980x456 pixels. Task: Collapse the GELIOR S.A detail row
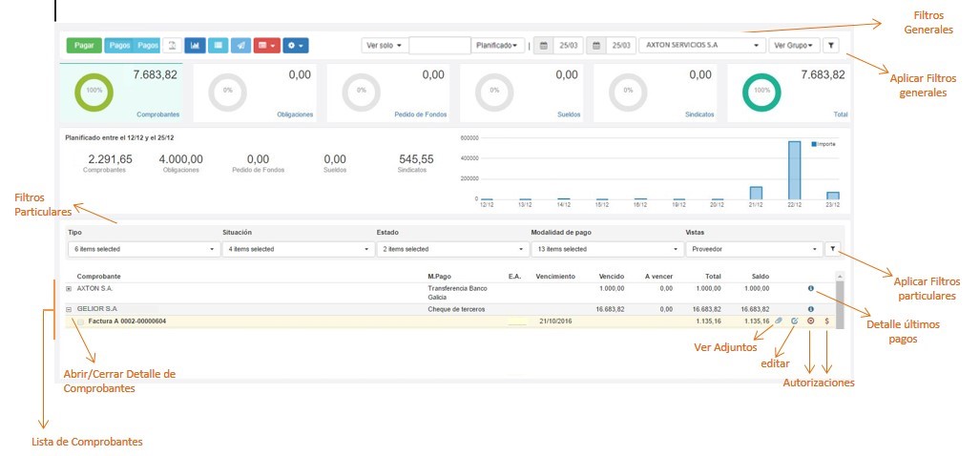(x=69, y=309)
